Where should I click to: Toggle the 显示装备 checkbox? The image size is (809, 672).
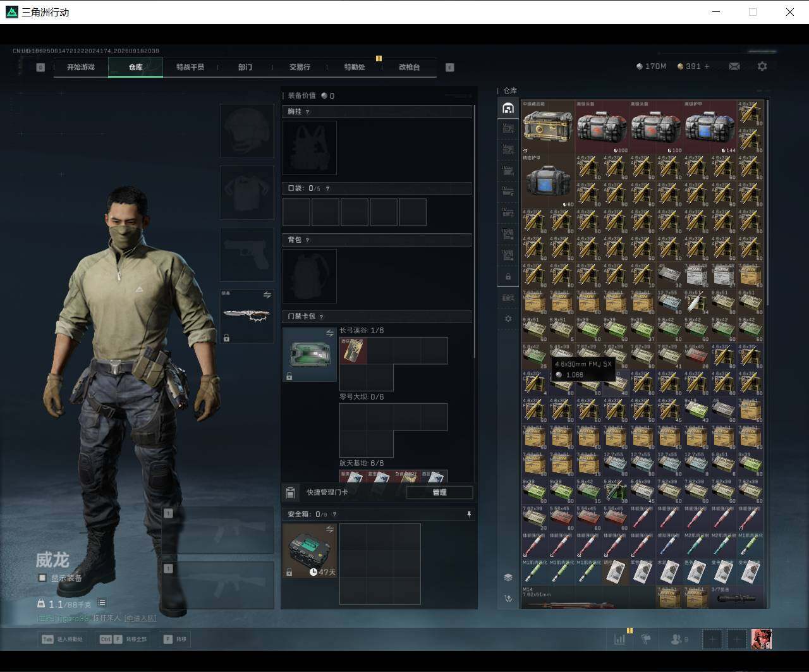pos(42,578)
